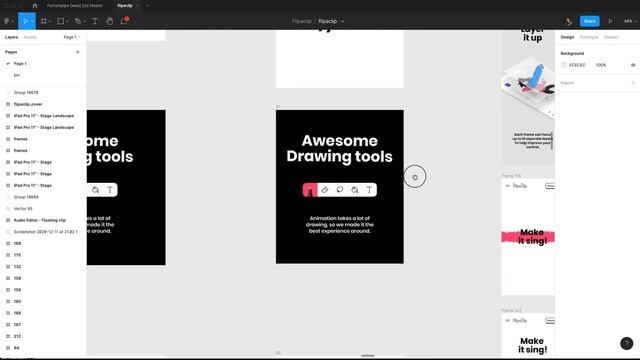Click the Export section header

click(567, 83)
